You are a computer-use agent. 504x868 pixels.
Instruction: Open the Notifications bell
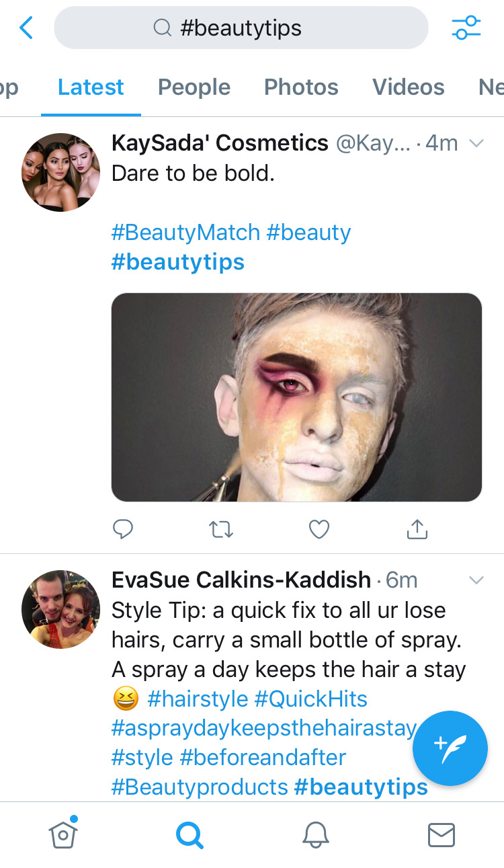(x=315, y=834)
